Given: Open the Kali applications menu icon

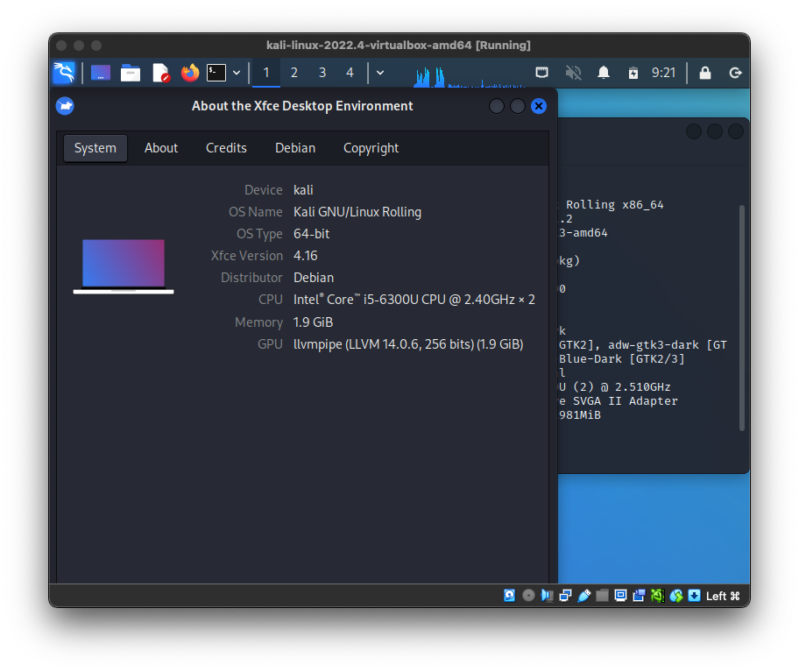Looking at the screenshot, I should coord(63,73).
